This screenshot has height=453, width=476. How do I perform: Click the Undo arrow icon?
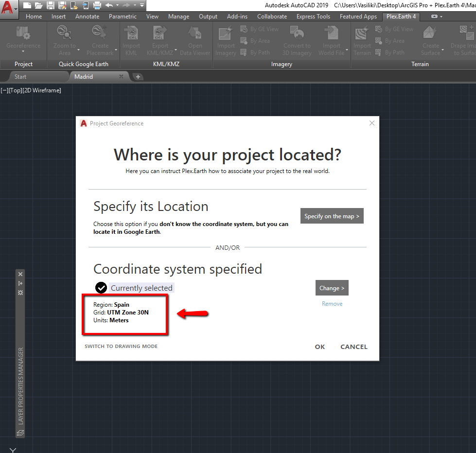pyautogui.click(x=109, y=5)
